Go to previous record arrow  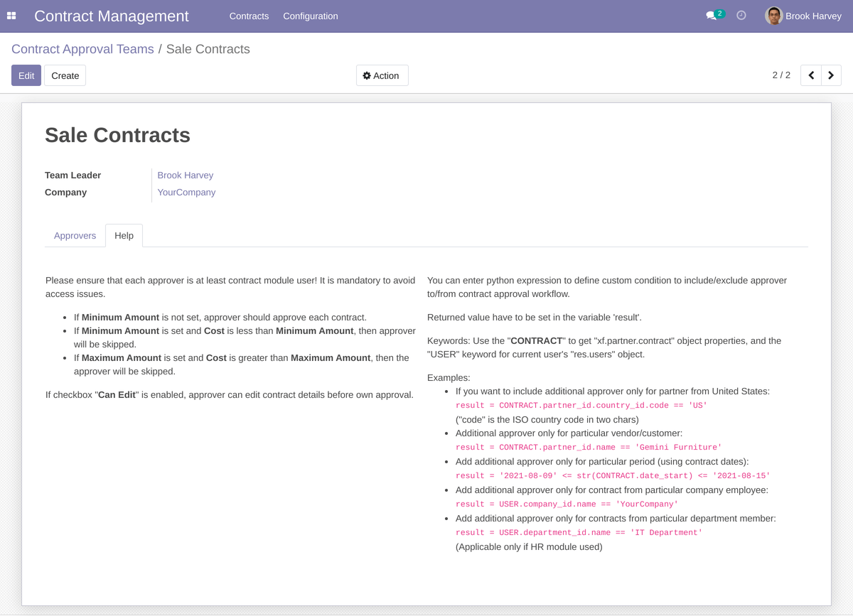pos(811,75)
